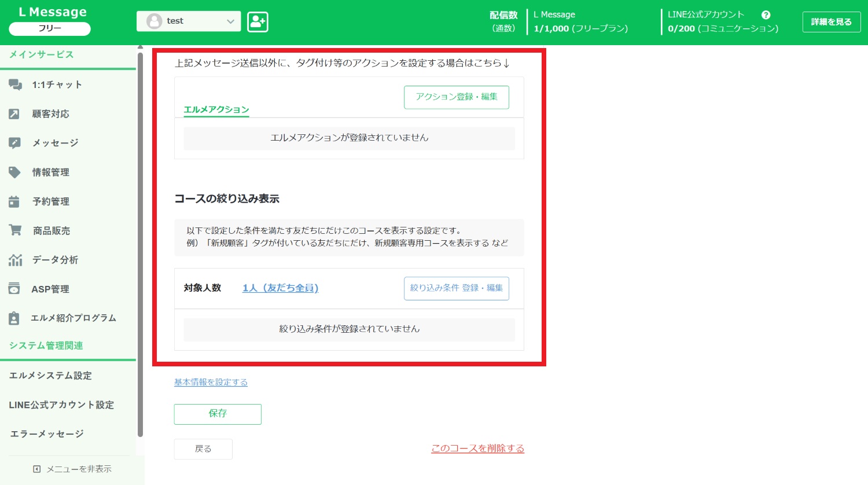The image size is (868, 485).
Task: Click the L Message logo
Action: pos(53,12)
